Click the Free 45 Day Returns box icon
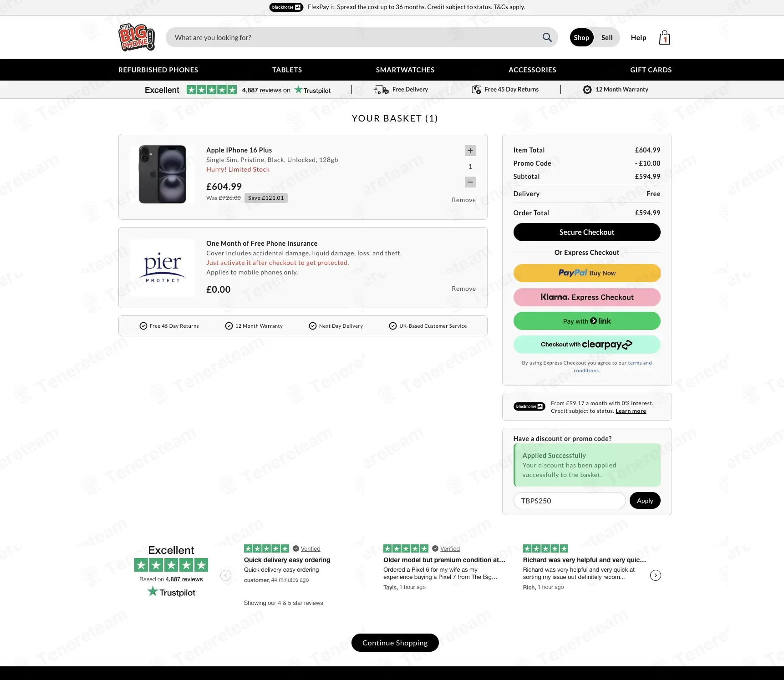This screenshot has height=680, width=784. point(476,90)
